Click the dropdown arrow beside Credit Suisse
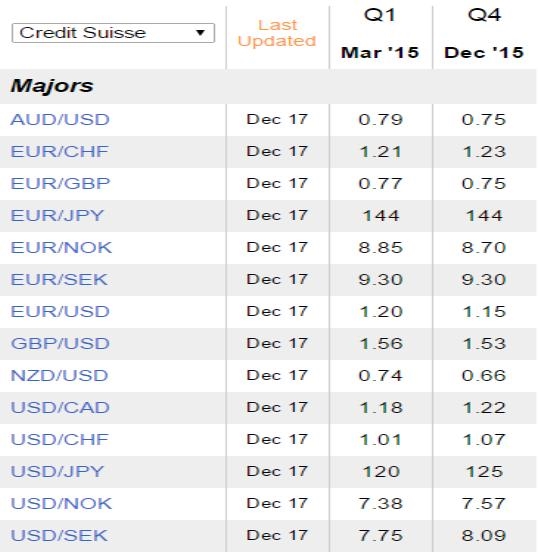The width and height of the screenshot is (538, 553). (200, 33)
